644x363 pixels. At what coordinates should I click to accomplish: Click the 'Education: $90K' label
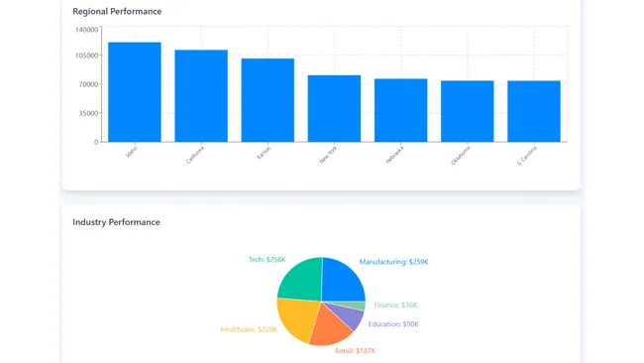pos(393,324)
